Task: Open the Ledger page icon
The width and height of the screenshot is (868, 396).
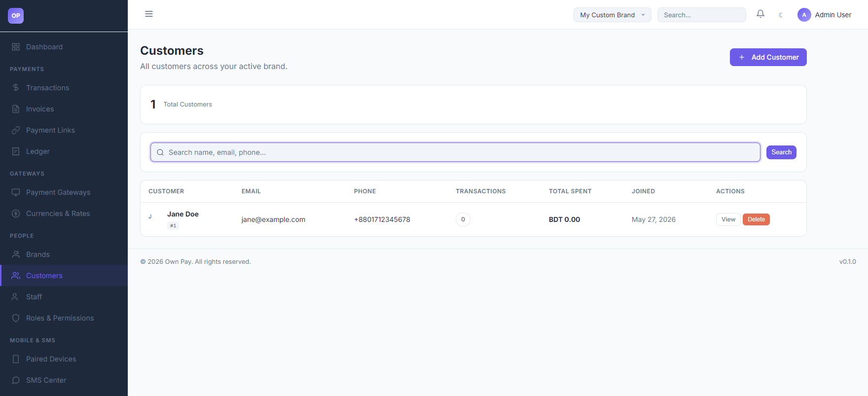Action: pos(16,151)
